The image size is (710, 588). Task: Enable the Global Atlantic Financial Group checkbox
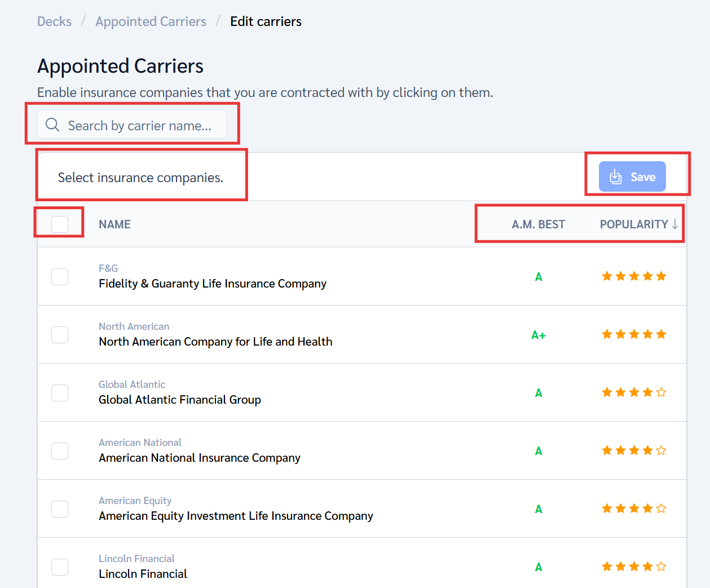click(60, 393)
